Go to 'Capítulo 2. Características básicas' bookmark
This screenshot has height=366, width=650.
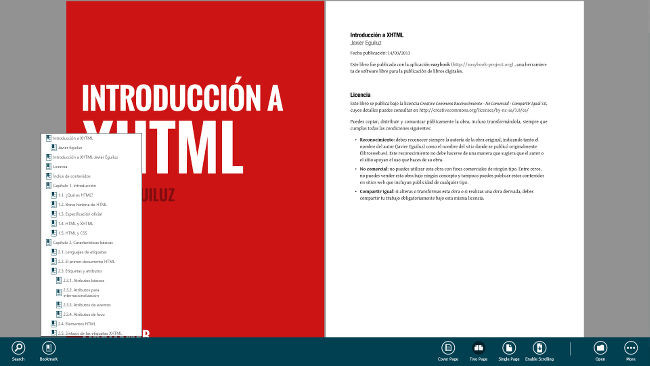click(x=79, y=242)
